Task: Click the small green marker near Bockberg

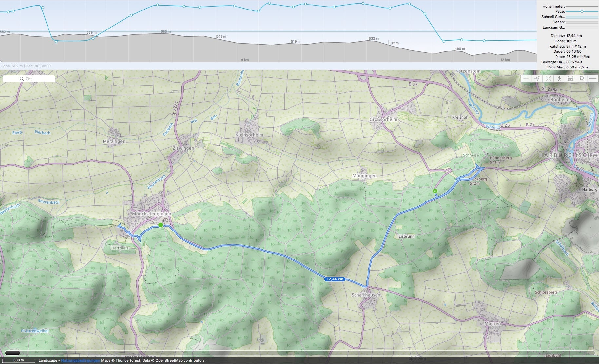Action: pos(435,191)
